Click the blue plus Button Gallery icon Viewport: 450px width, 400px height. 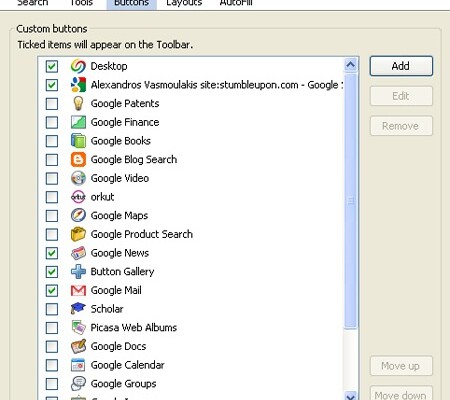click(x=78, y=272)
